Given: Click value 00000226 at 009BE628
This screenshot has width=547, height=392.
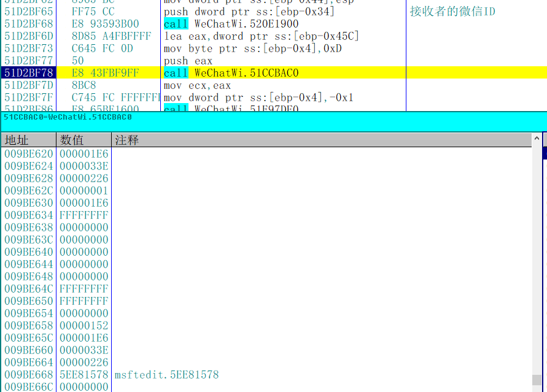Looking at the screenshot, I should 83,178.
